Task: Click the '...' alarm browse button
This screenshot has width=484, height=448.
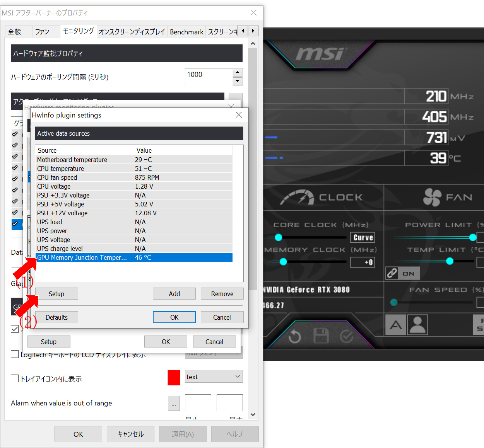Action: click(174, 404)
